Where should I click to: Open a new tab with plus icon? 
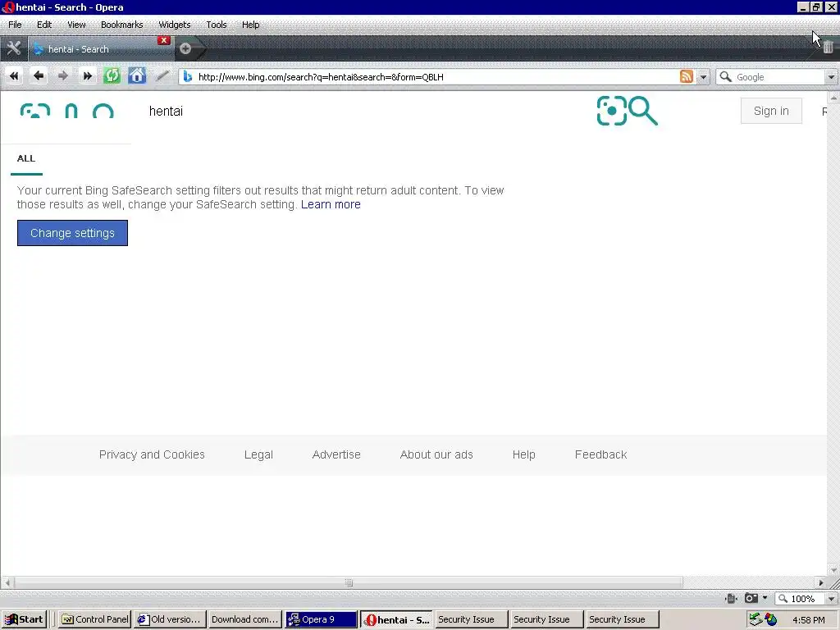tap(185, 48)
